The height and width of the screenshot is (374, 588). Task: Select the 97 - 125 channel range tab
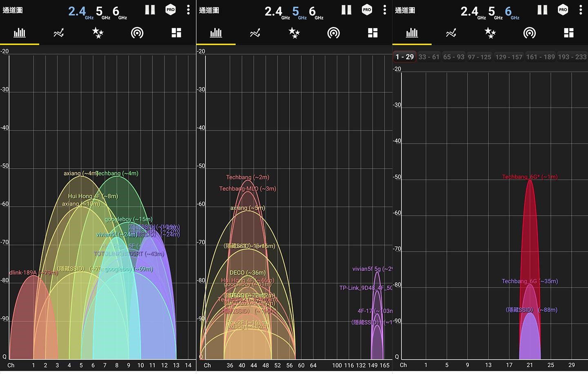(x=479, y=57)
